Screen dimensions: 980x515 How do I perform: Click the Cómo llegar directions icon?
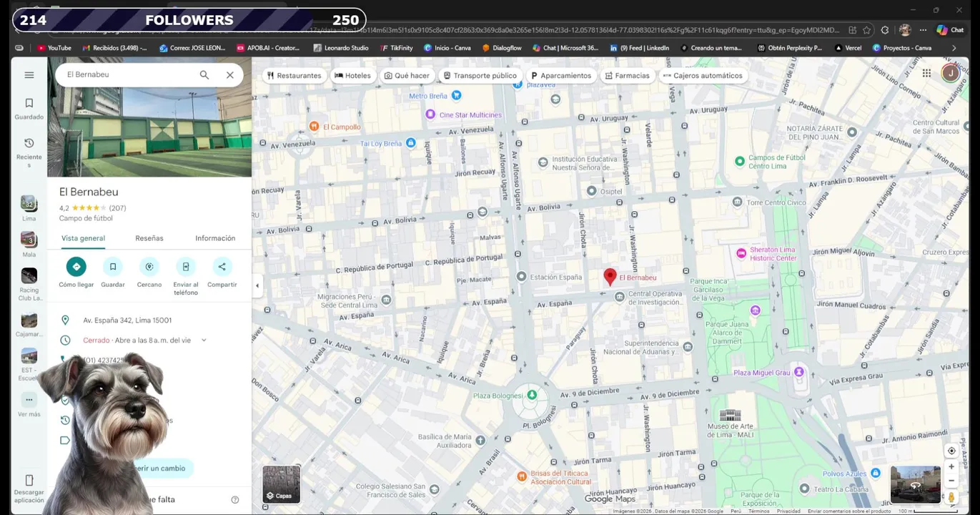pyautogui.click(x=76, y=267)
